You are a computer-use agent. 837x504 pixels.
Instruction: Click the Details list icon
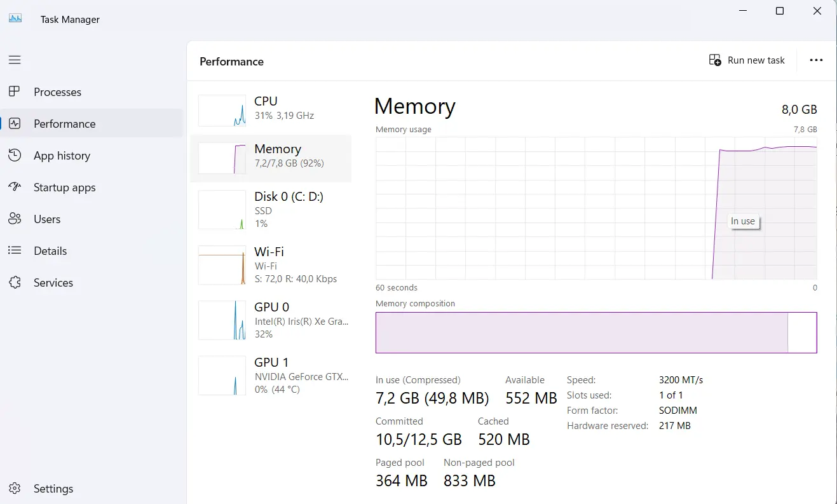(x=15, y=250)
